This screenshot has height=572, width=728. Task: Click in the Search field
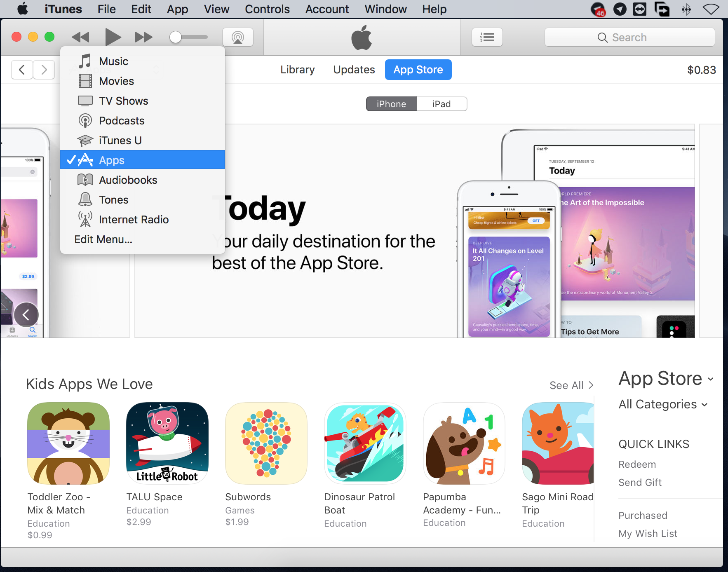coord(629,37)
